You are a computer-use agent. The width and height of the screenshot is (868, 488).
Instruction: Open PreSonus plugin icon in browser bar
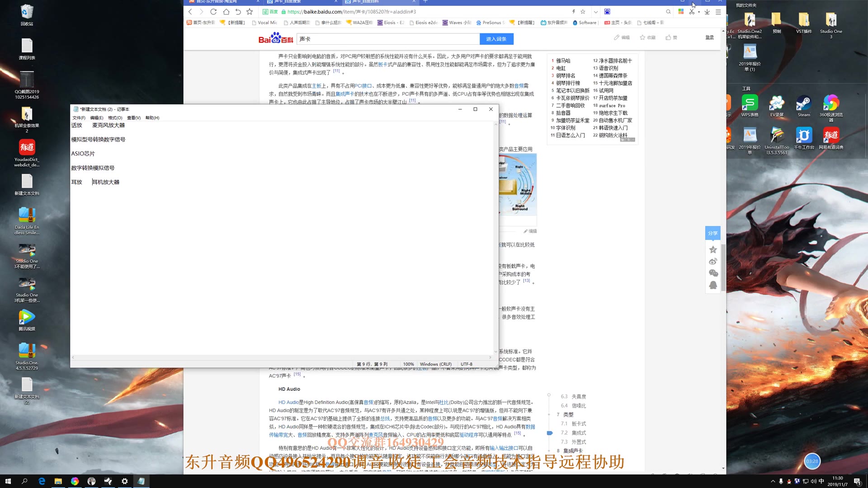[477, 23]
